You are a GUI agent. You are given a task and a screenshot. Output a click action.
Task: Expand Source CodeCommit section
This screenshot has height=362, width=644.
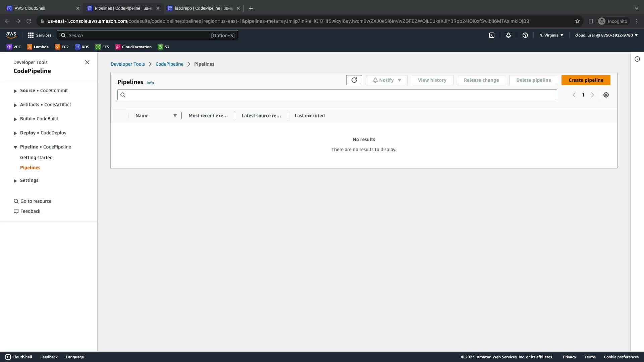[x=15, y=91]
